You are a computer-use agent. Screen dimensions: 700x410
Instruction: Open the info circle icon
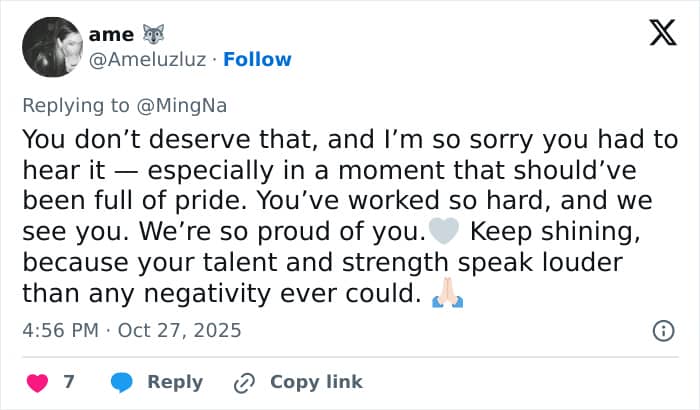pyautogui.click(x=662, y=330)
